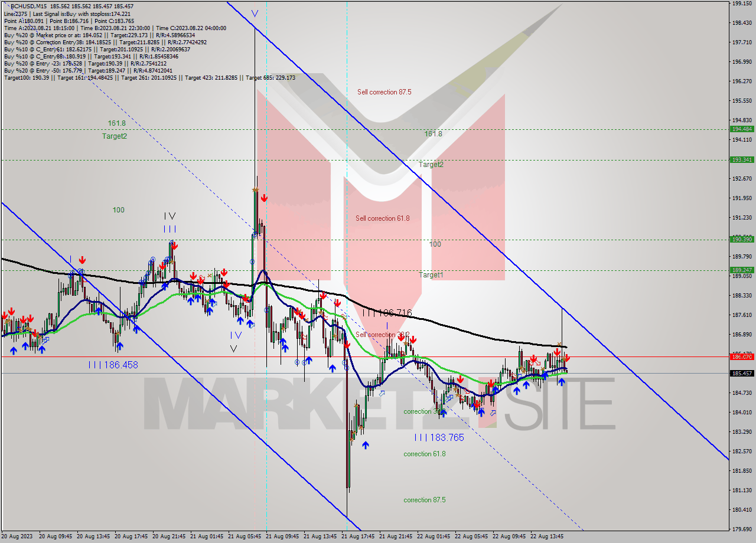
Task: Click the 192.670 price axis value
Action: click(x=741, y=178)
